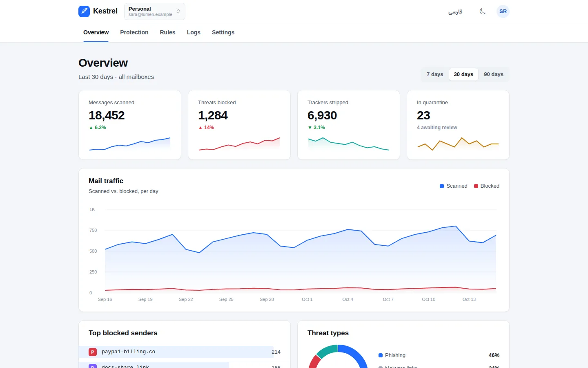The width and height of the screenshot is (588, 368).
Task: Click the 6,930 trackers stripped value
Action: 322,115
